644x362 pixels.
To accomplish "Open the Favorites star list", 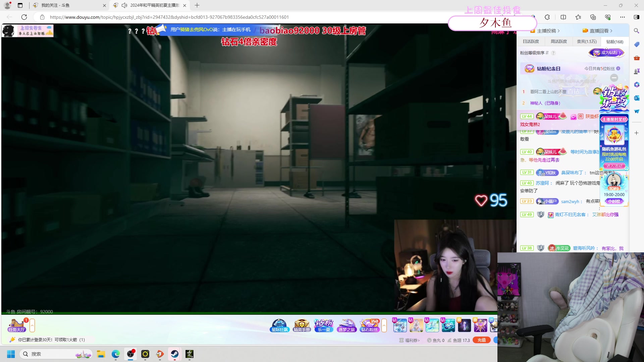I will click(578, 17).
